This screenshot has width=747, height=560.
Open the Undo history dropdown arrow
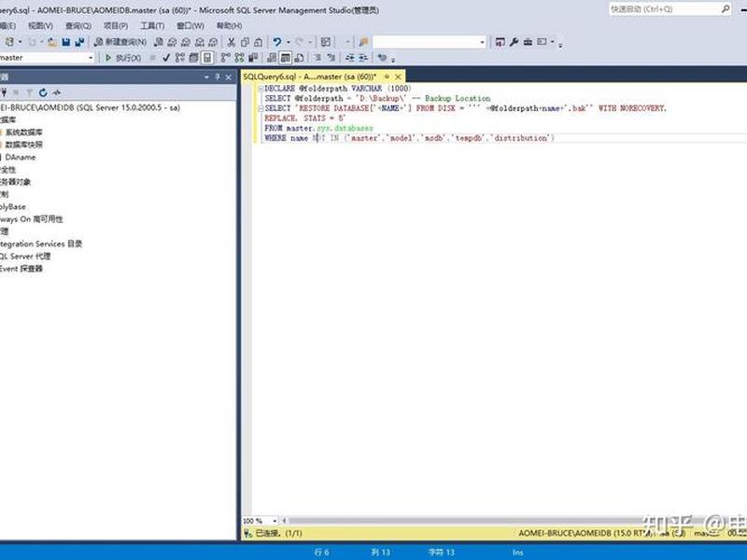point(289,42)
